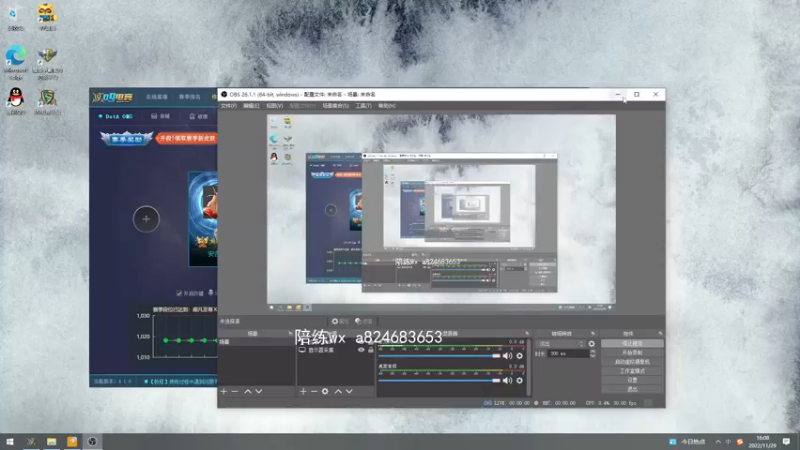Open Recycle Bin desktop icon
The height and width of the screenshot is (450, 800).
(x=15, y=17)
